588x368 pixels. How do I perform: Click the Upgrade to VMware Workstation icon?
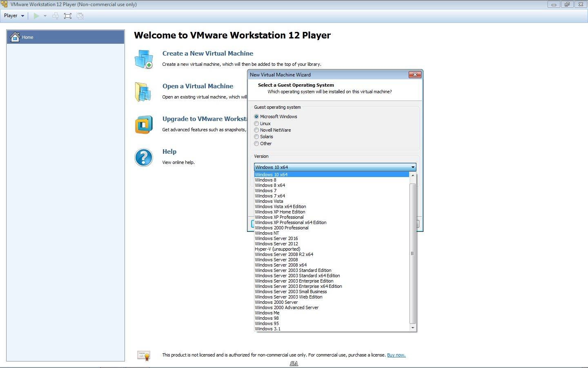tap(144, 125)
